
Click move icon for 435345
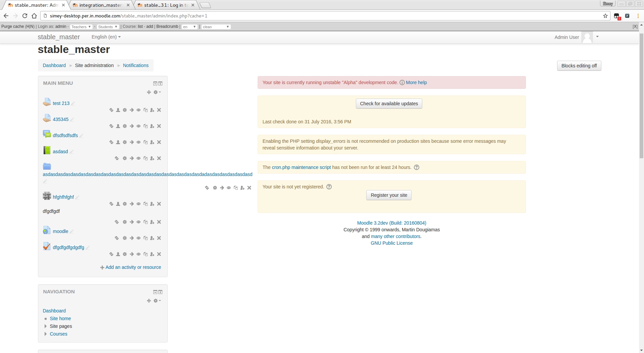(x=111, y=126)
